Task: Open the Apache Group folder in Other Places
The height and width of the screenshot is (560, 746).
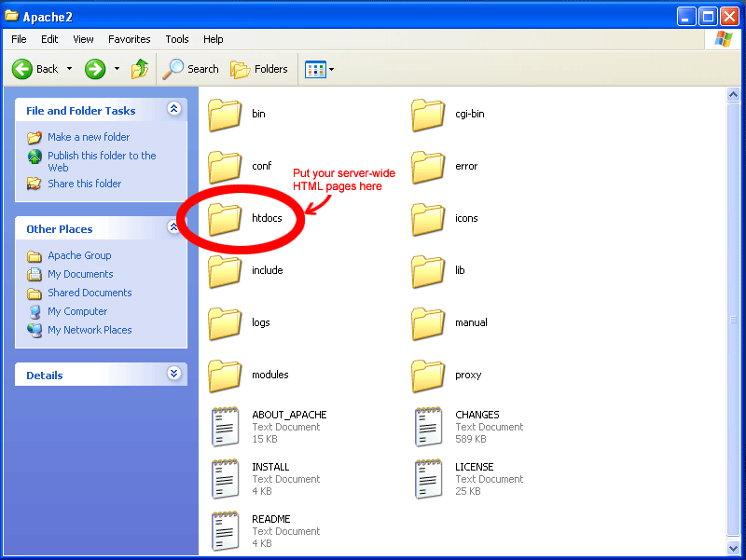Action: click(79, 255)
